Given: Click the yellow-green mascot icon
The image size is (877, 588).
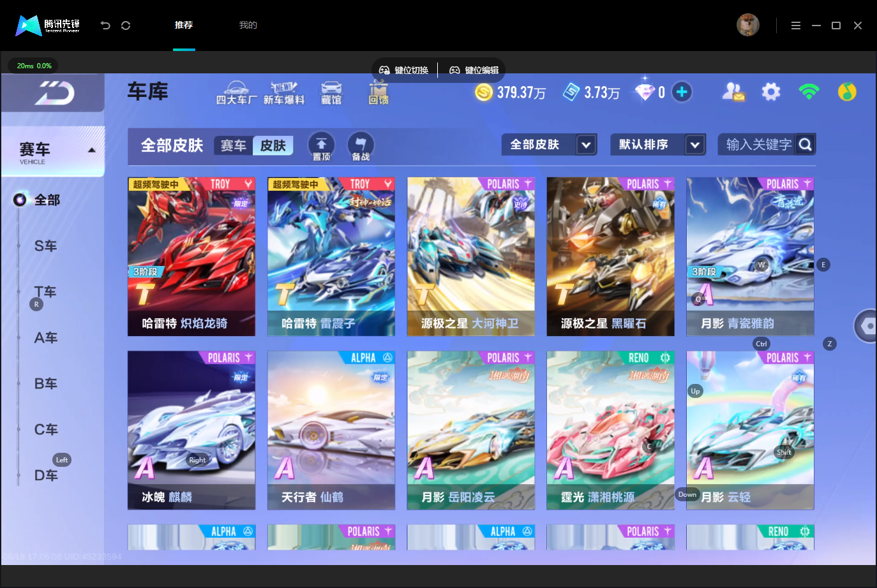Looking at the screenshot, I should [x=847, y=92].
